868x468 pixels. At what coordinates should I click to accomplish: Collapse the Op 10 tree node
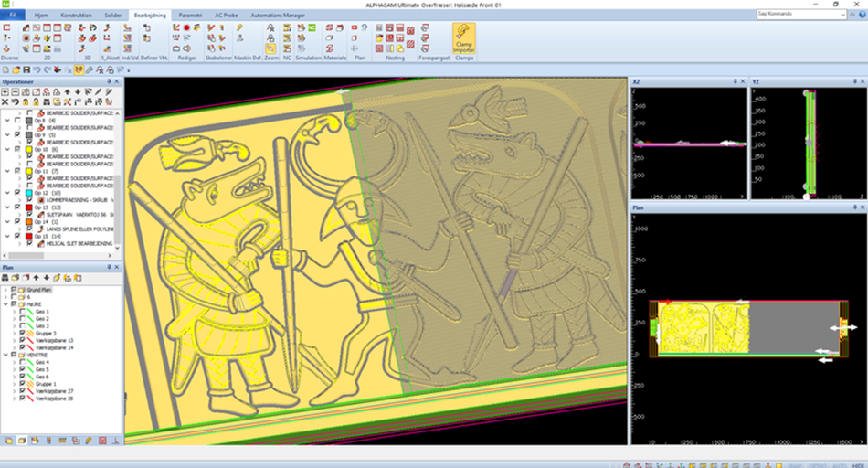pyautogui.click(x=7, y=150)
